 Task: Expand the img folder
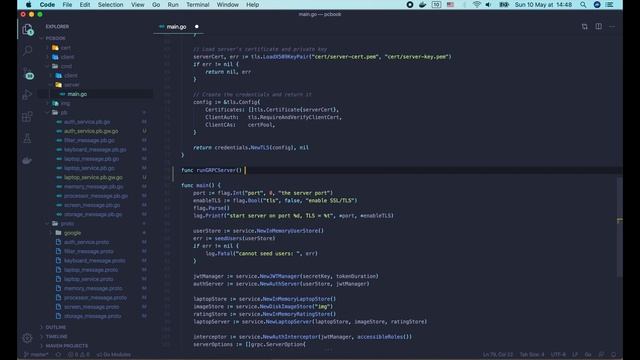tap(96, 103)
